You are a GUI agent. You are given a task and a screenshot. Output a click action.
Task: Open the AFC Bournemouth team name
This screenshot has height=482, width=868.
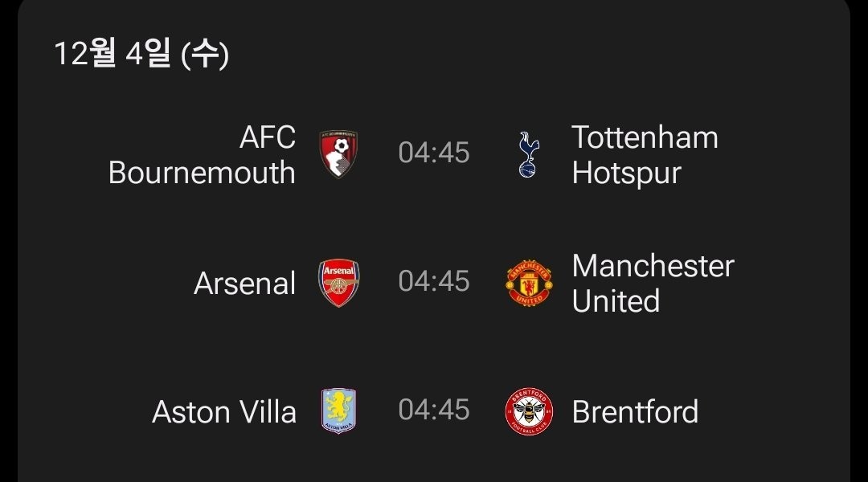(203, 155)
